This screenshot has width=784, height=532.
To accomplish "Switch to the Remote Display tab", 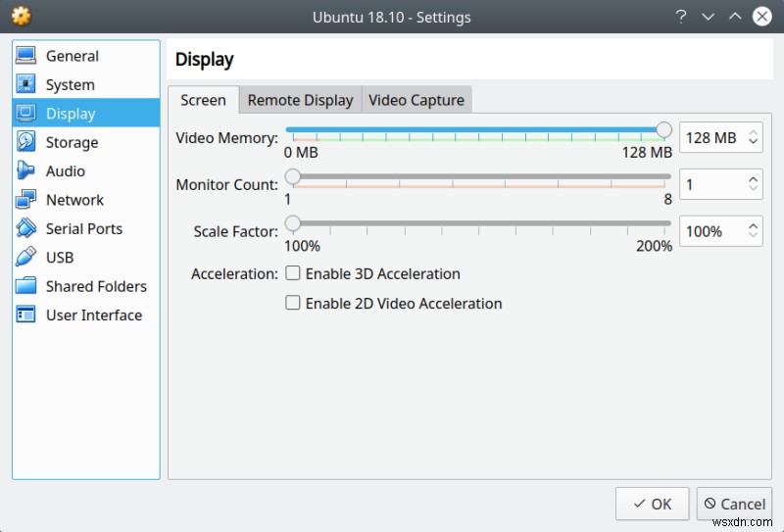I will pos(301,100).
